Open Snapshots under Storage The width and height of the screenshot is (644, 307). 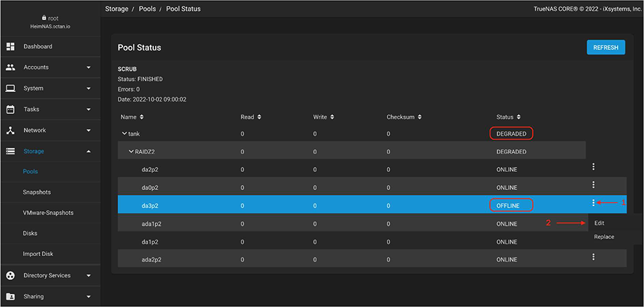(x=37, y=192)
